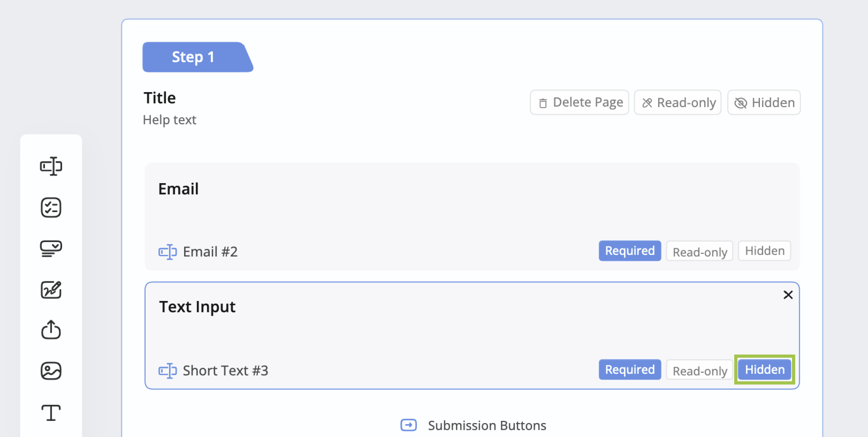Viewport: 868px width, 437px height.
Task: Set the page to Read-only
Action: coord(678,102)
